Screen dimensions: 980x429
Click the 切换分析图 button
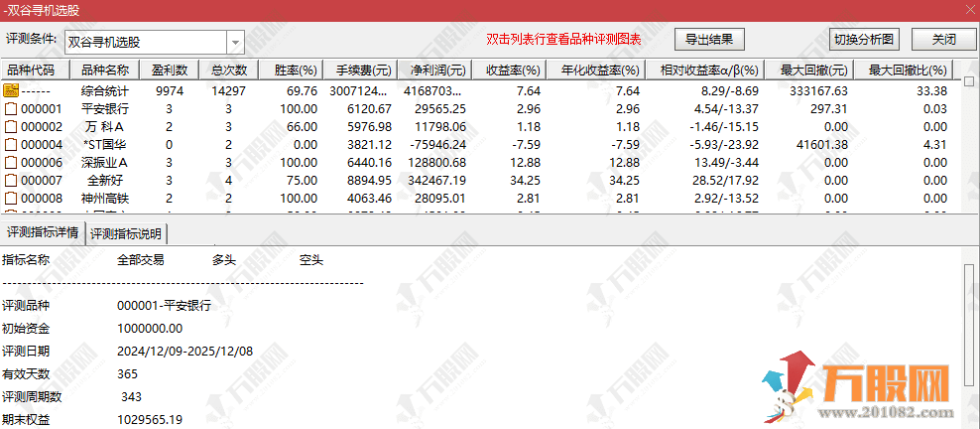pyautogui.click(x=864, y=40)
